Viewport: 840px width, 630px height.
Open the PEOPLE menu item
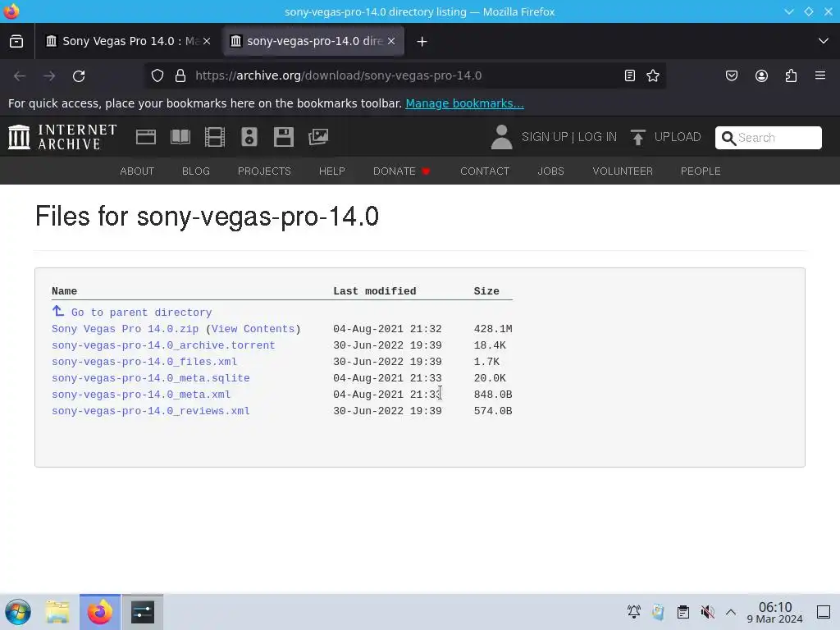701,171
